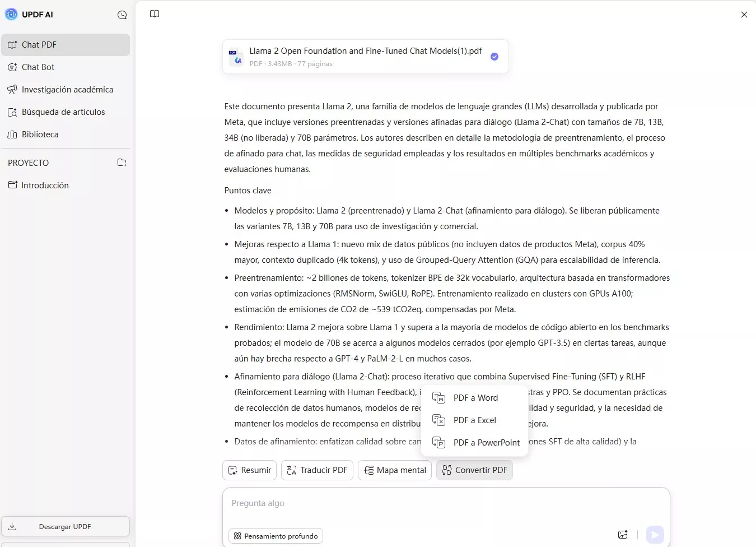Open the Biblioteca section
The image size is (756, 547).
click(66, 135)
